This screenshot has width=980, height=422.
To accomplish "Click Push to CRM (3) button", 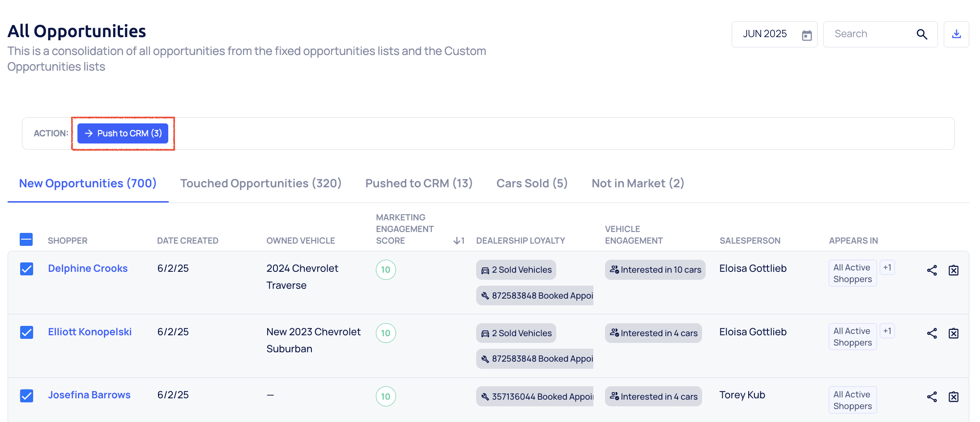I will [x=123, y=133].
